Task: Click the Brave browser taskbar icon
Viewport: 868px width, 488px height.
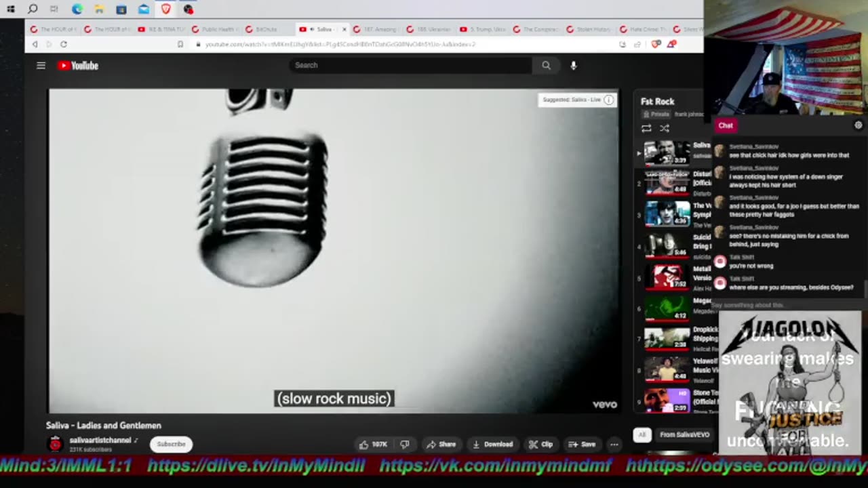Action: click(x=165, y=9)
